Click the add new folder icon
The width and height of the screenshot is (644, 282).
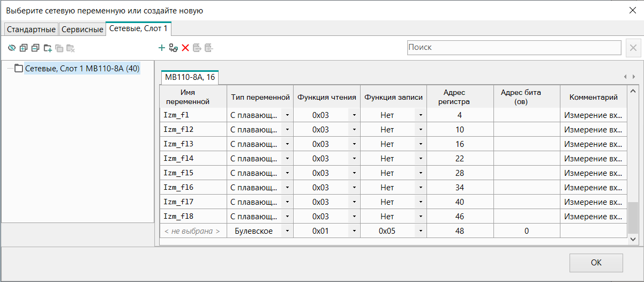48,48
